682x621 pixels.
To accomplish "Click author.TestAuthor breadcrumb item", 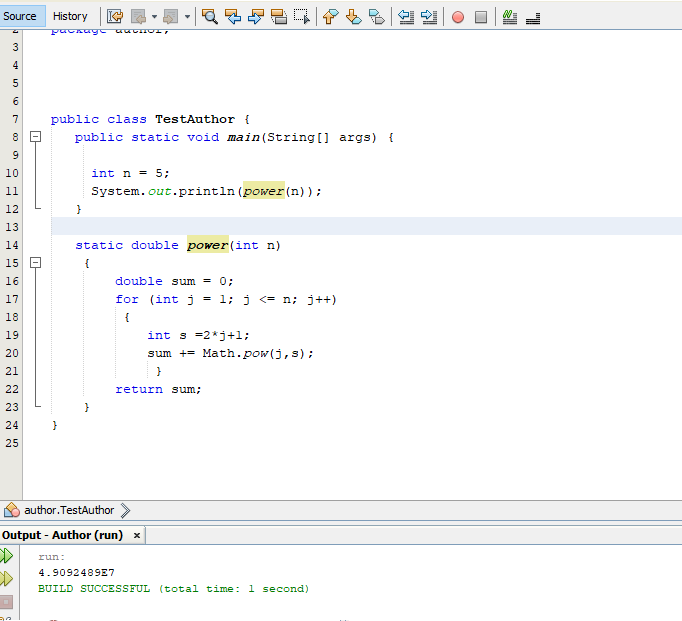I will coord(69,510).
